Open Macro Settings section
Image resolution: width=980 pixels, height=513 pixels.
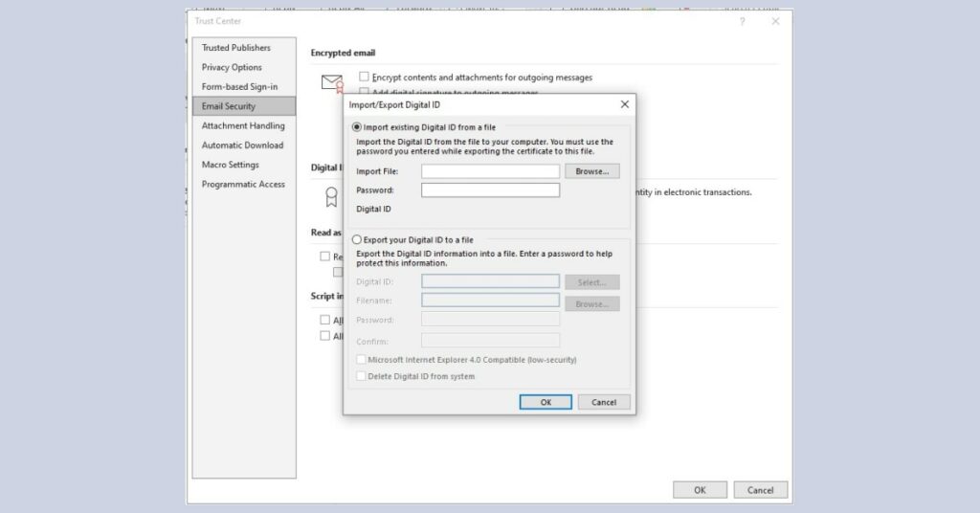(230, 165)
